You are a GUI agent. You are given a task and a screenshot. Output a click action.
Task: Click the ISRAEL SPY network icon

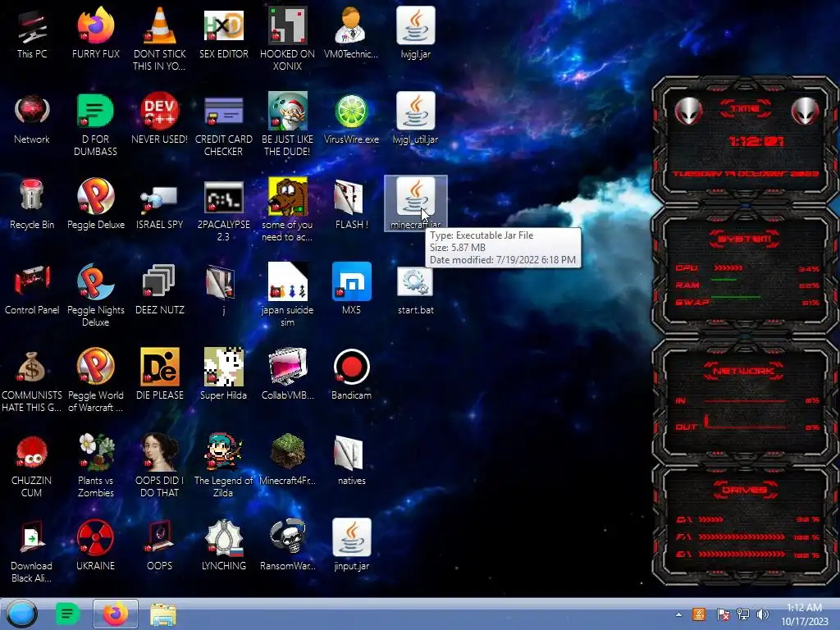(160, 199)
